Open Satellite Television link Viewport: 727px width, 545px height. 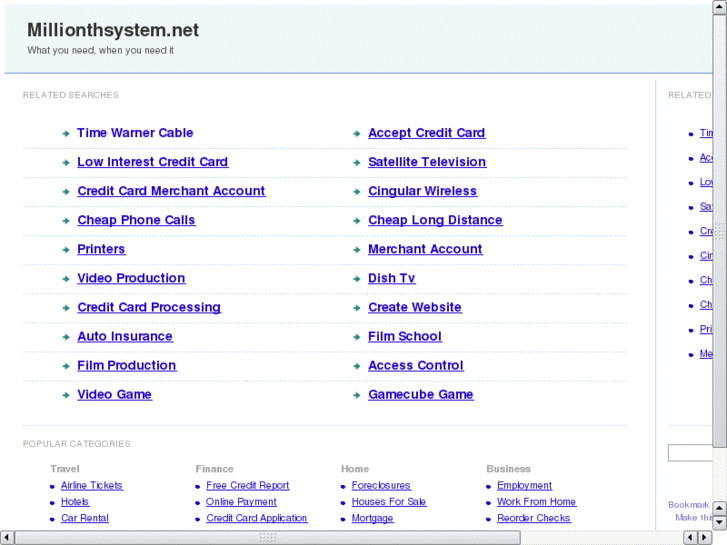tap(427, 162)
